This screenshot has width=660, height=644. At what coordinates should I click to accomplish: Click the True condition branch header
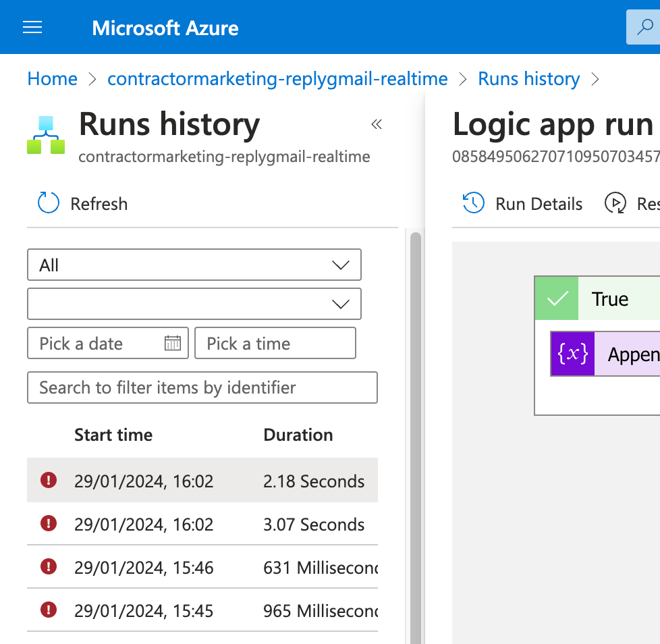point(597,298)
